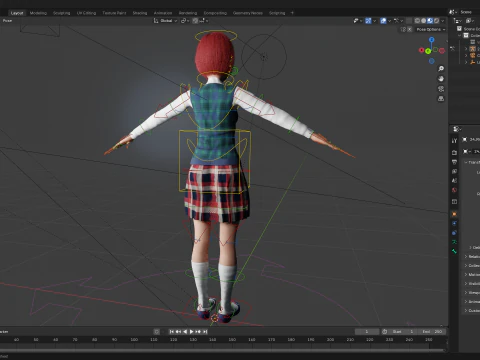
Task: Click the hand pan view button
Action: point(441,79)
